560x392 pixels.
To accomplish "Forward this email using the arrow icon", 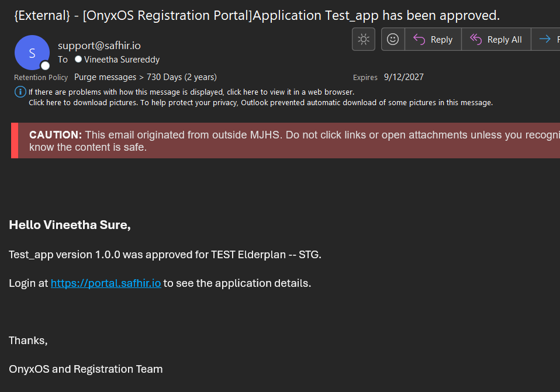I will click(x=545, y=39).
